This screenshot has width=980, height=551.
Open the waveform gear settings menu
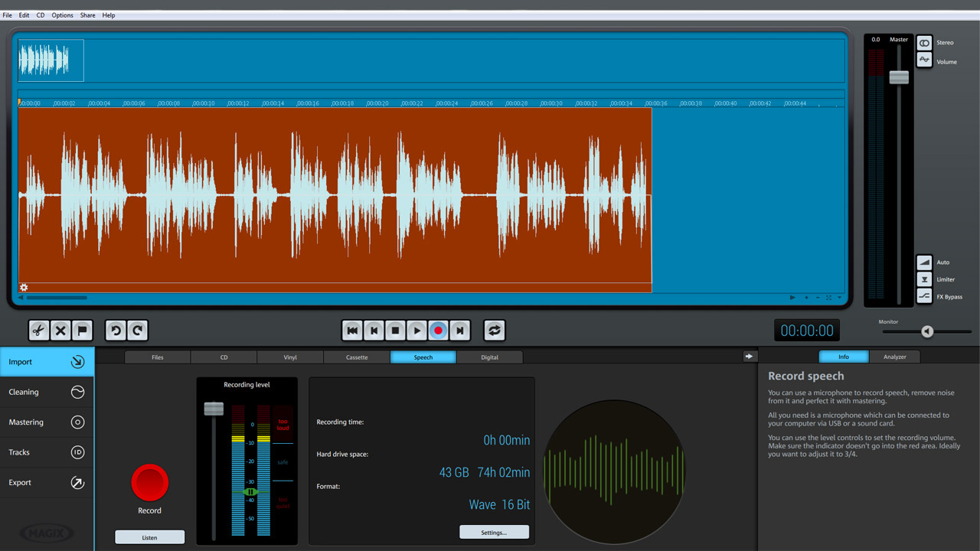pos(24,288)
